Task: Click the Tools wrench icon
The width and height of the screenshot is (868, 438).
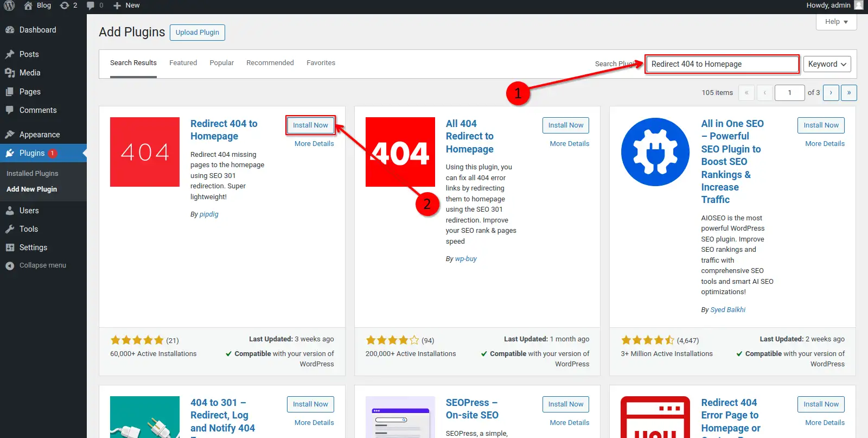Action: pos(10,229)
